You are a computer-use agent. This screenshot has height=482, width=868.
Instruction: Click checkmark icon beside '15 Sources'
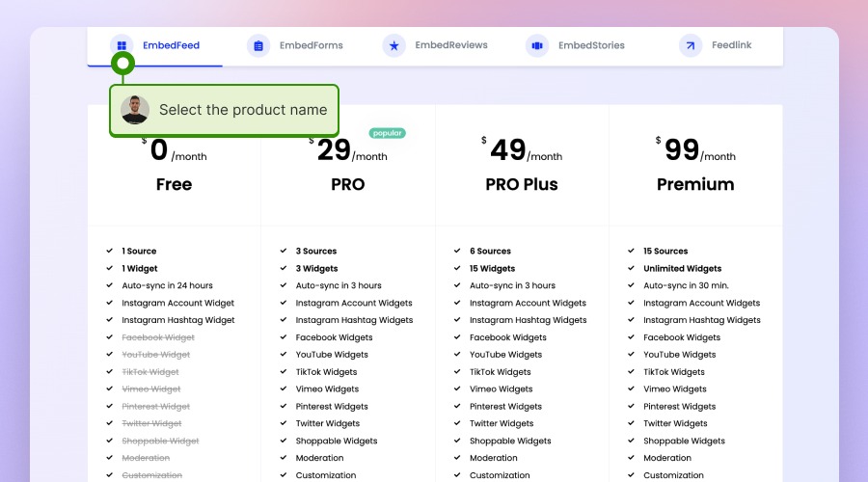[631, 251]
